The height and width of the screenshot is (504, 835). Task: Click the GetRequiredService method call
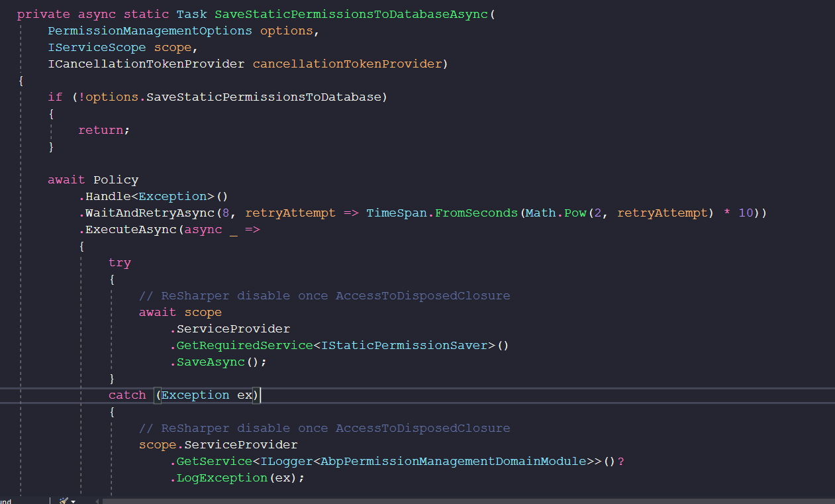(244, 345)
